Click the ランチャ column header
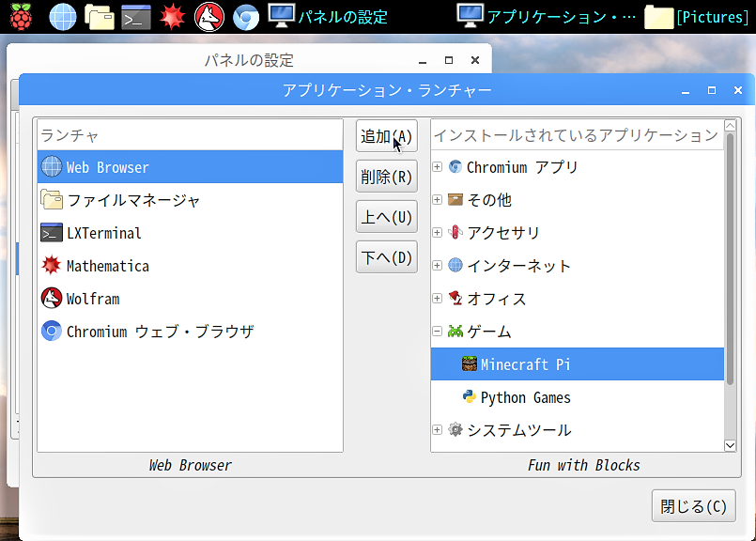Screen dimensions: 756x541 click(x=190, y=135)
